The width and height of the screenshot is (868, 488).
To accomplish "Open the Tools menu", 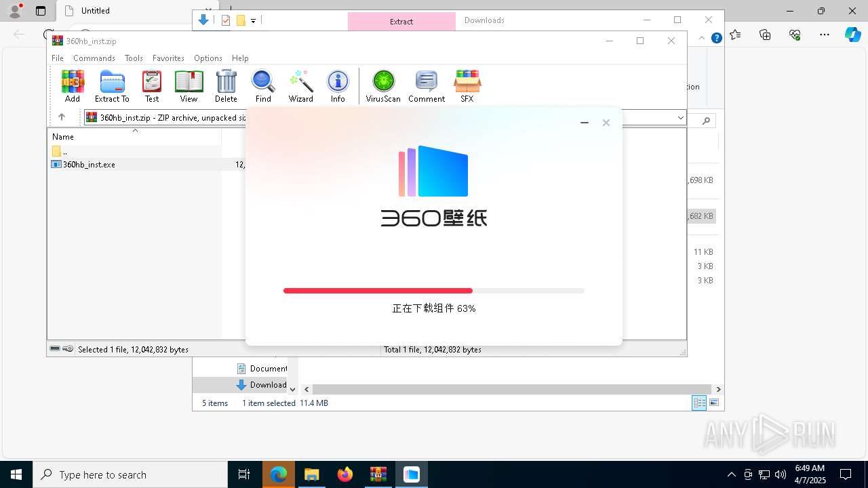I will [x=134, y=58].
